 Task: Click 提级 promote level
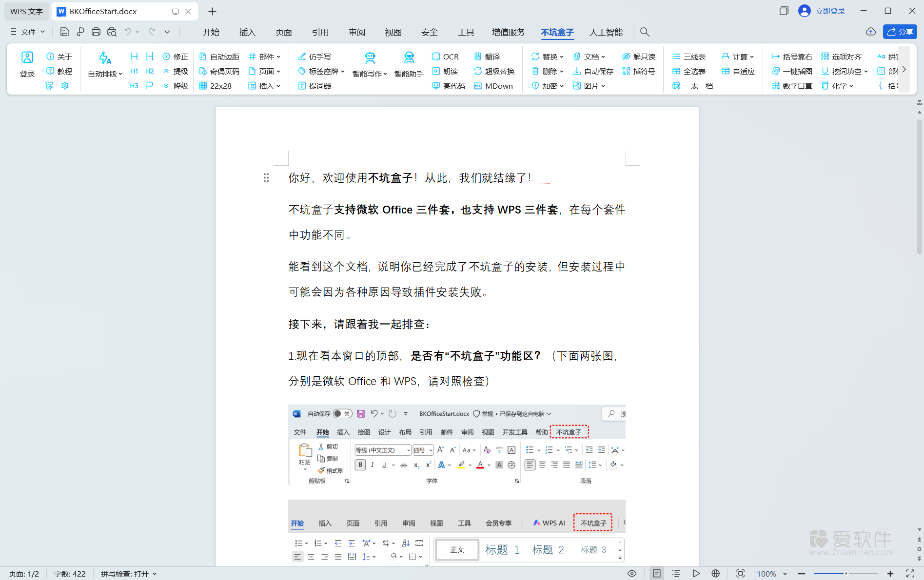click(176, 71)
